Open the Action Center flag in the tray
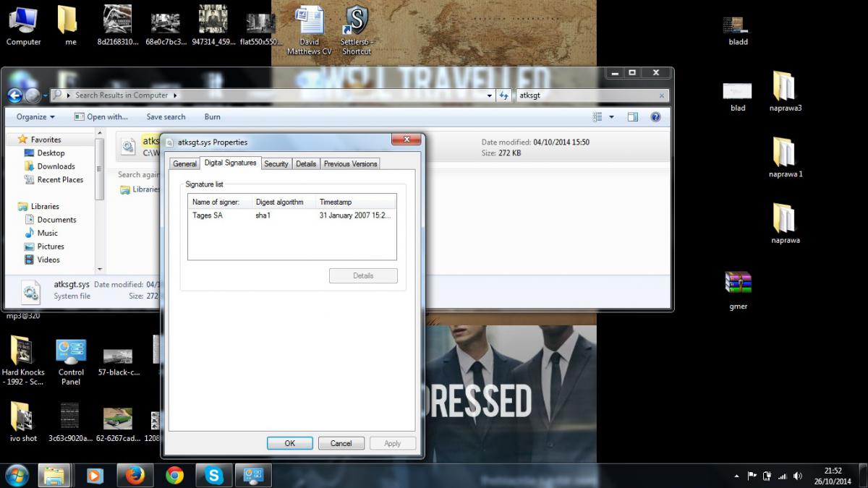This screenshot has width=868, height=488. point(752,476)
